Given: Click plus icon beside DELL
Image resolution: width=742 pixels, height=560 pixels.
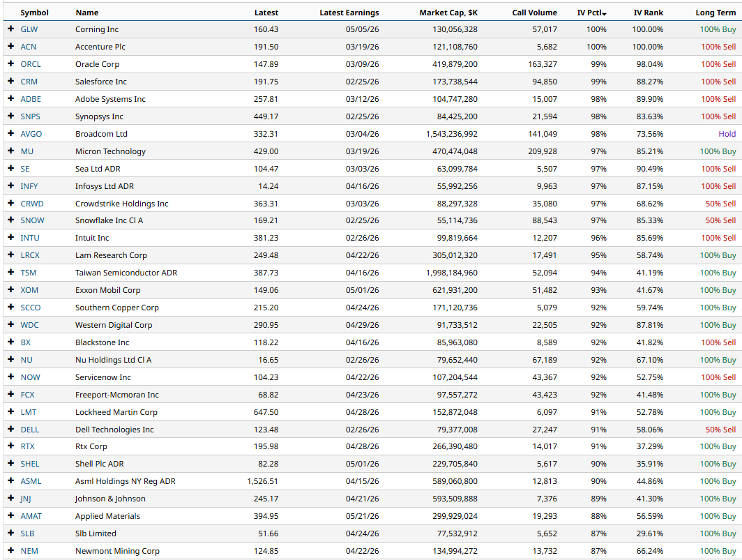Looking at the screenshot, I should coord(11,430).
